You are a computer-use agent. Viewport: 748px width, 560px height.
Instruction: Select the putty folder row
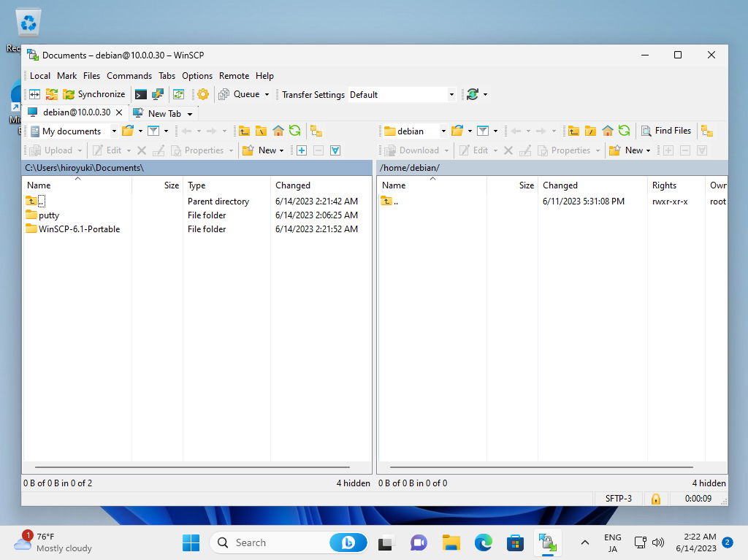[x=197, y=215]
